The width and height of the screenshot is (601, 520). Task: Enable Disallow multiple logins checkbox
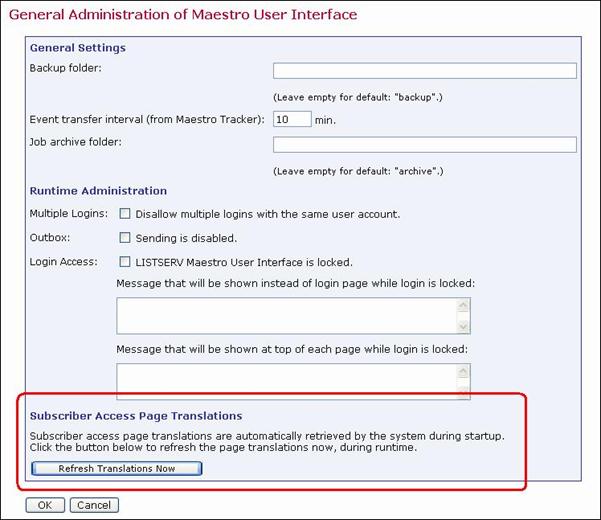(x=125, y=213)
